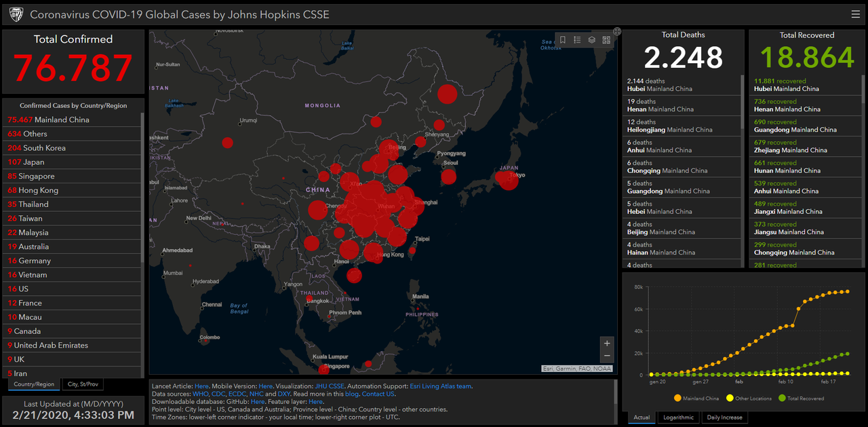Image resolution: width=868 pixels, height=427 pixels.
Task: Select the Logarithmic chart tab
Action: click(678, 417)
